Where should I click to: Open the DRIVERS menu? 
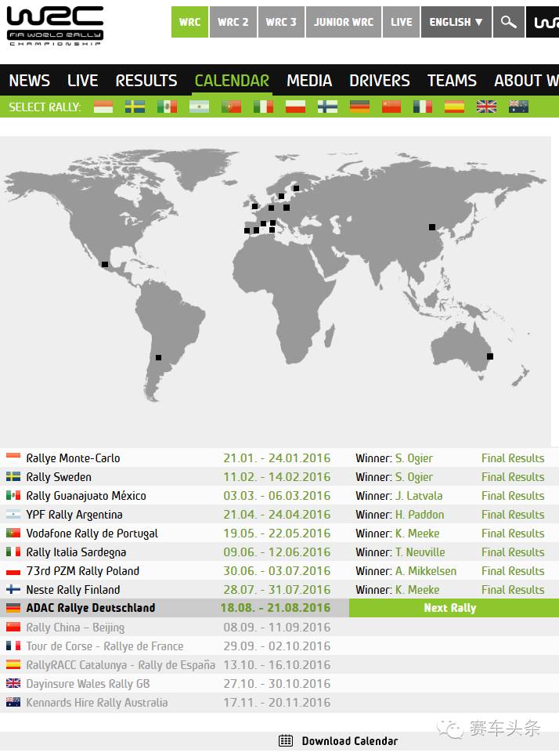click(x=380, y=81)
